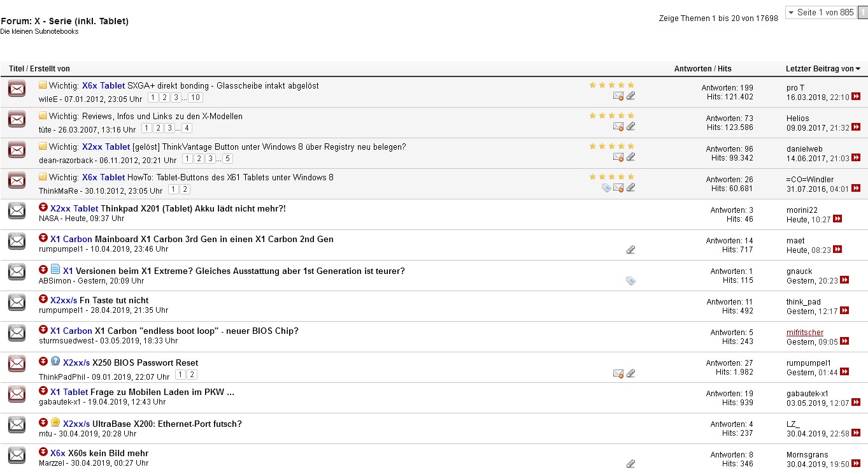Click subscription envelope icon on X250 BIOS thread
This screenshot has width=868, height=474.
tap(618, 373)
